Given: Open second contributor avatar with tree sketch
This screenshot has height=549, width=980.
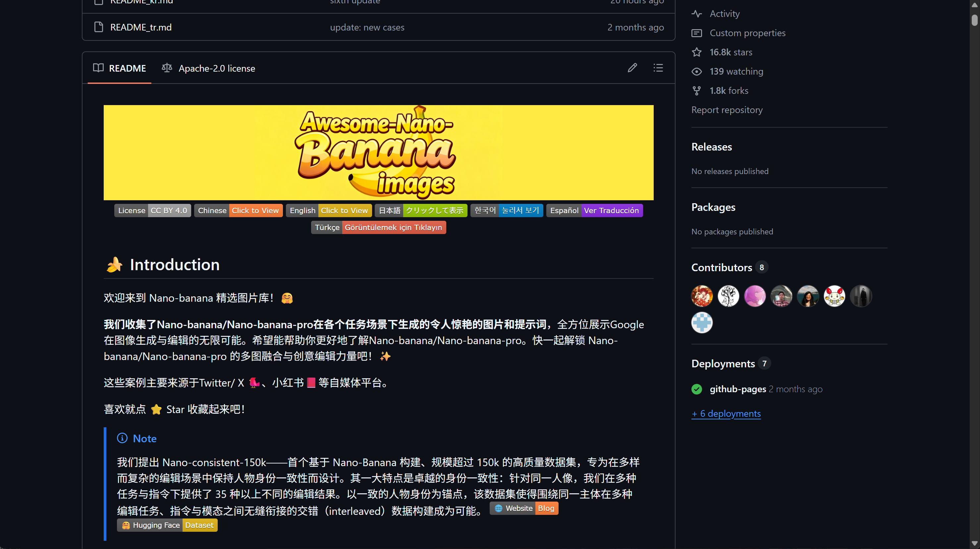Looking at the screenshot, I should pyautogui.click(x=728, y=296).
